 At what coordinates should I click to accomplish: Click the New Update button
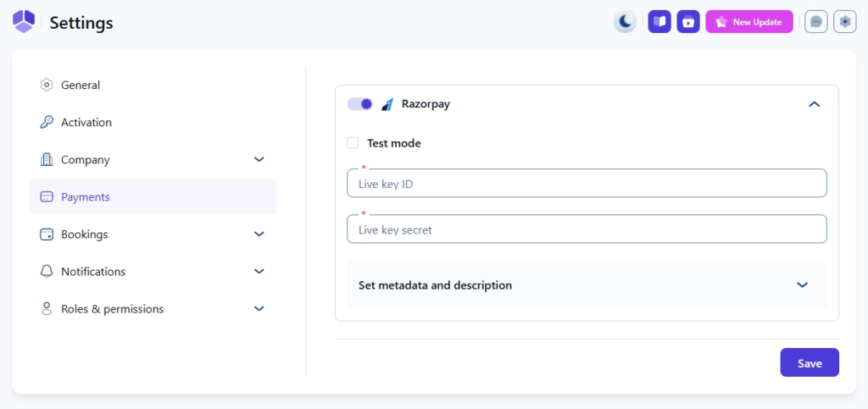point(749,22)
